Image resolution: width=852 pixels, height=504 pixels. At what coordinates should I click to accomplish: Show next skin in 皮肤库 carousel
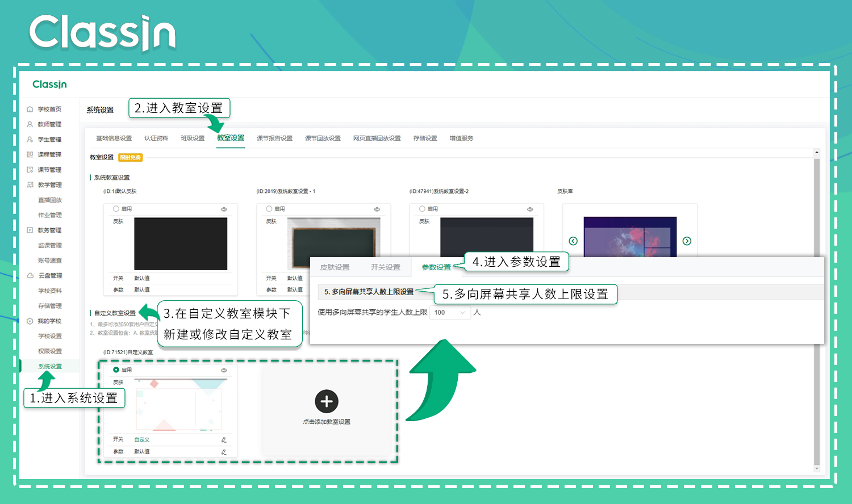687,241
